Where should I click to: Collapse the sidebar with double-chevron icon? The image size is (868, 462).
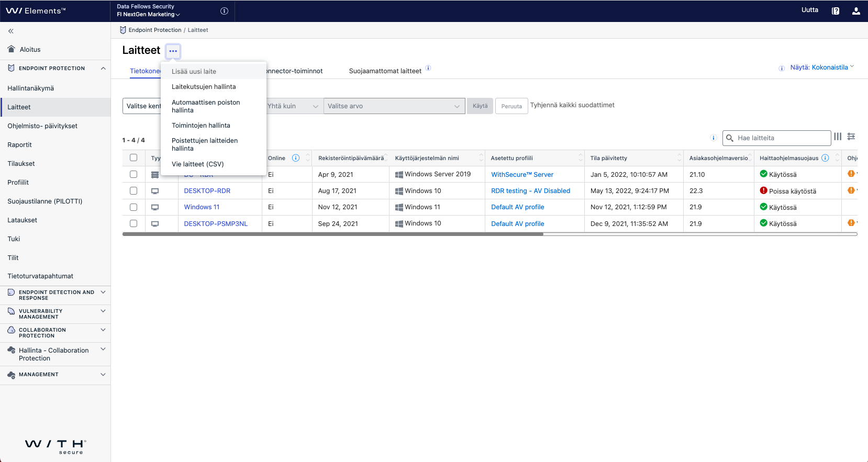(x=11, y=31)
